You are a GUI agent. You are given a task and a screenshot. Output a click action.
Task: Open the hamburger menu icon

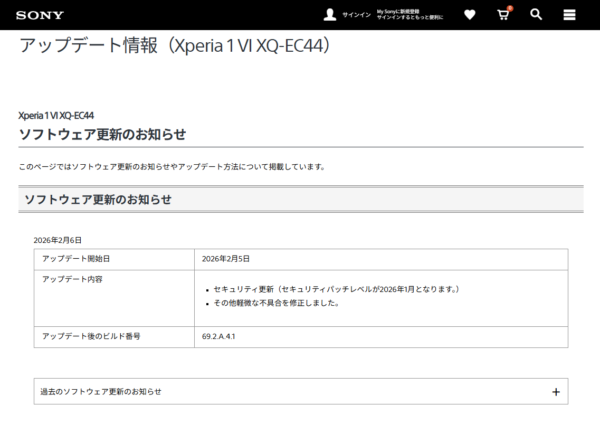[x=569, y=15]
